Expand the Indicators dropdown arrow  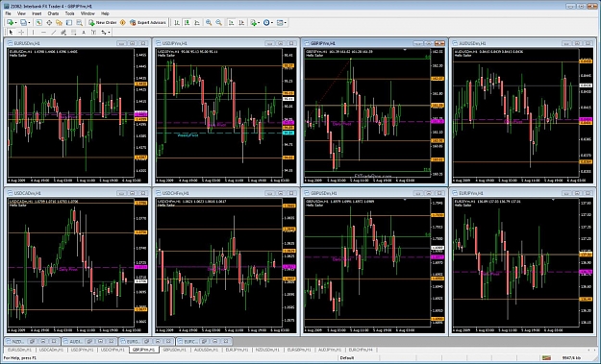259,23
